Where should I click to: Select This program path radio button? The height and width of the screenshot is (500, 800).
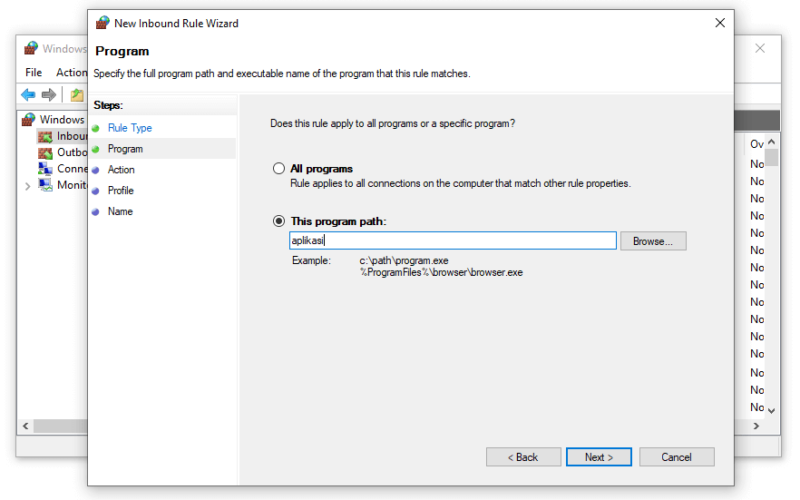tap(279, 221)
